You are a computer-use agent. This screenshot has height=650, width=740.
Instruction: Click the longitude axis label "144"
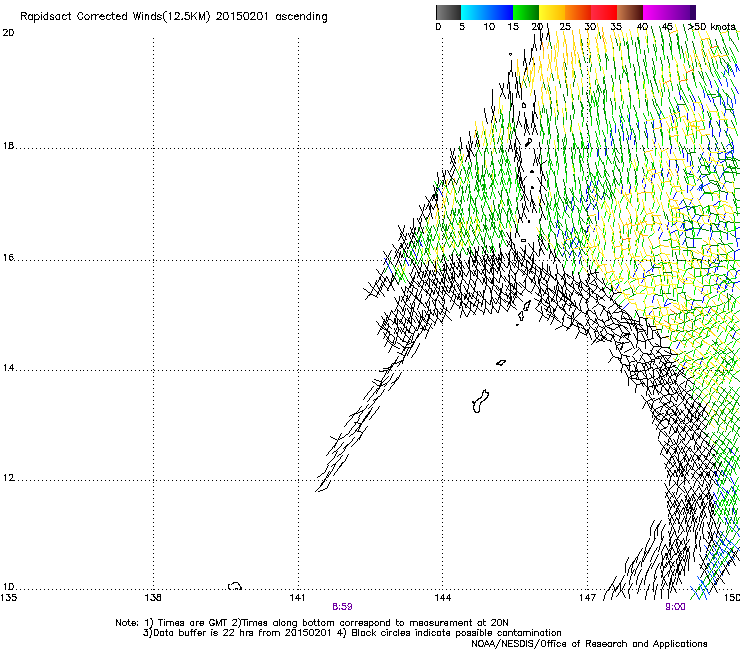(x=443, y=598)
